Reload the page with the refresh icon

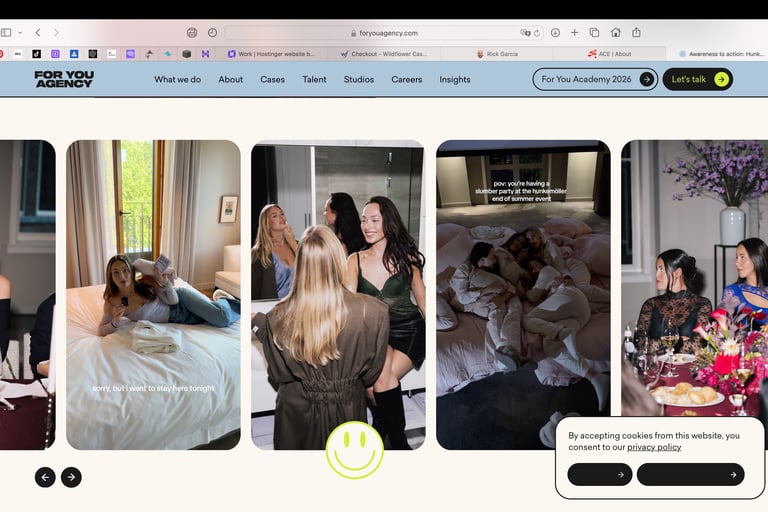pyautogui.click(x=537, y=33)
